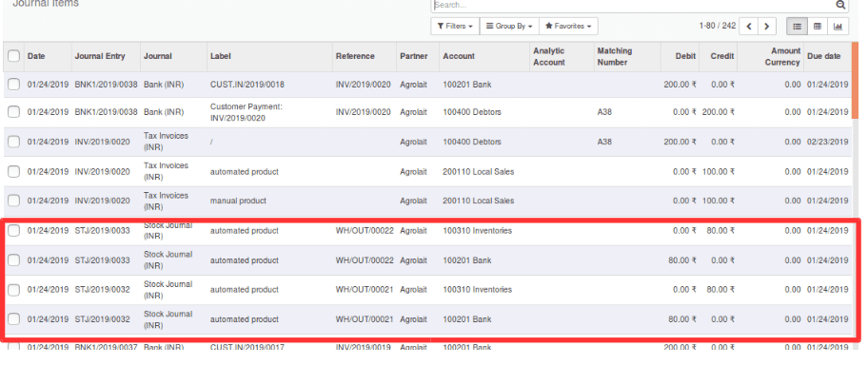Click the first '200110 Local Sales' account, automated product row
The image size is (868, 365).
point(479,171)
